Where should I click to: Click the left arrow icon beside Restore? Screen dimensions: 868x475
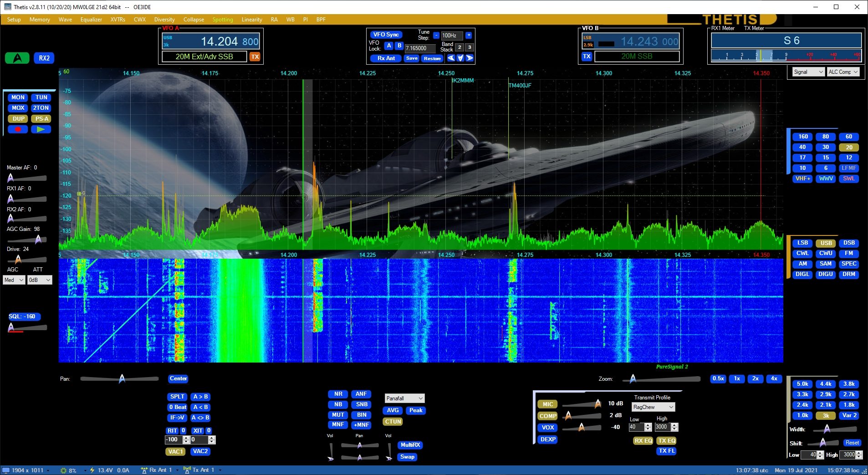tap(451, 58)
